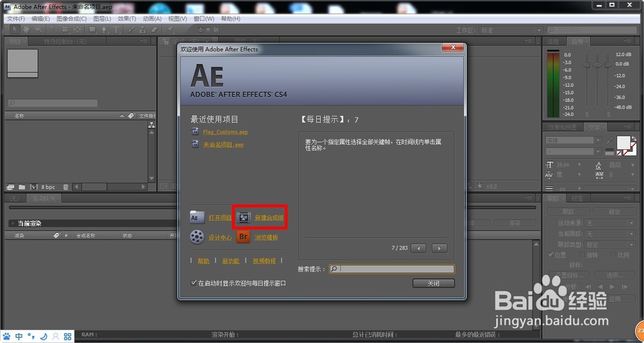Click the eyedropper in the Text panel
644x343 pixels.
(611, 140)
